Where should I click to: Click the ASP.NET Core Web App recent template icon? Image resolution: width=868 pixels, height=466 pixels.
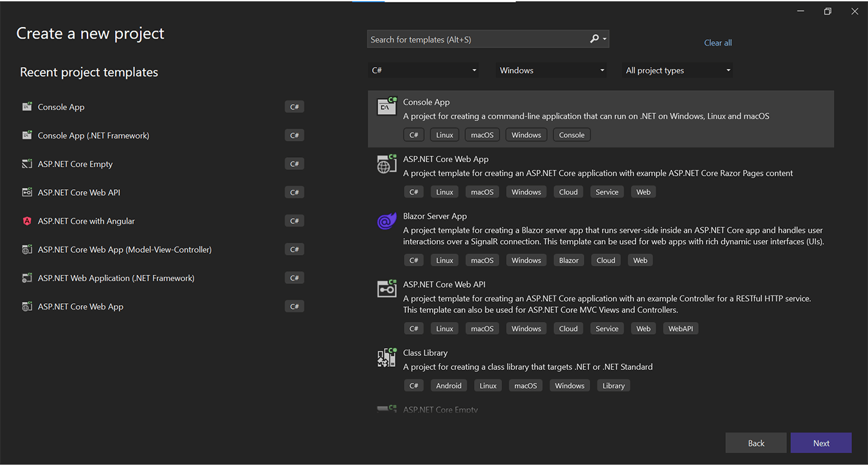pos(27,306)
